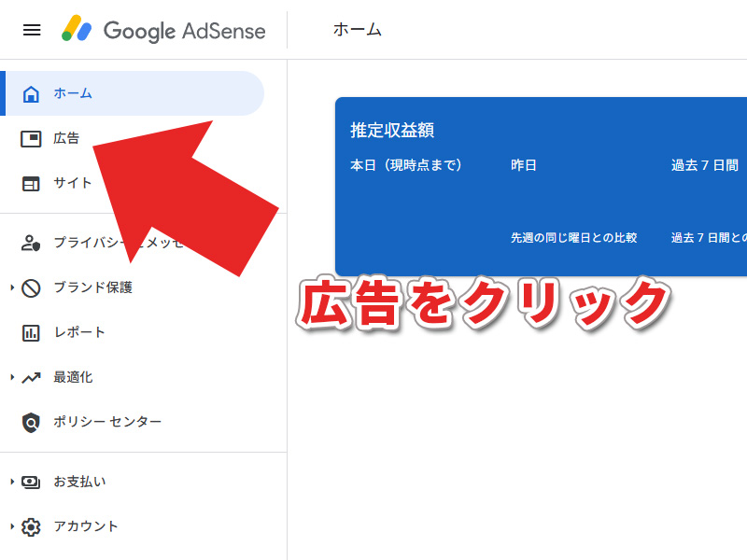Click the 最適化 trend arrow icon

31,378
